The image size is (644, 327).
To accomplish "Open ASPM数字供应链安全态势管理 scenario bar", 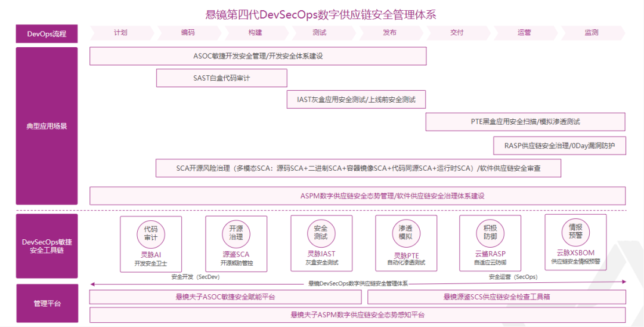I will click(358, 196).
